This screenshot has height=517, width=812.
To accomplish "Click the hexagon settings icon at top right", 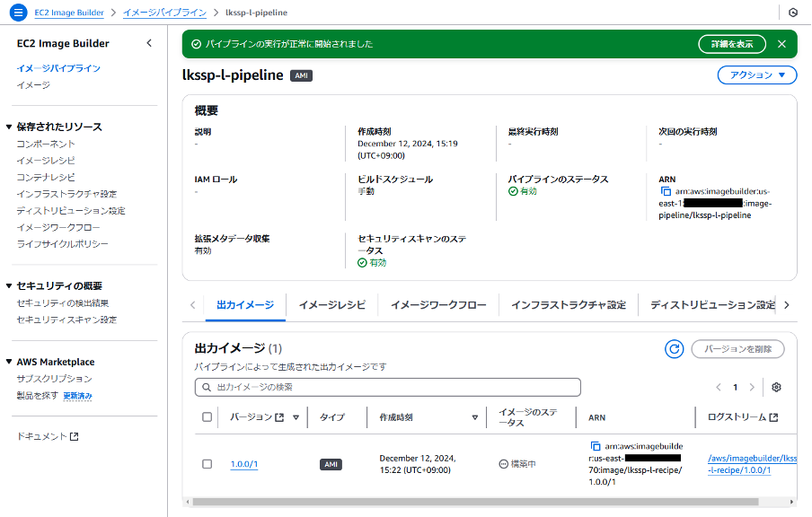I will [793, 13].
